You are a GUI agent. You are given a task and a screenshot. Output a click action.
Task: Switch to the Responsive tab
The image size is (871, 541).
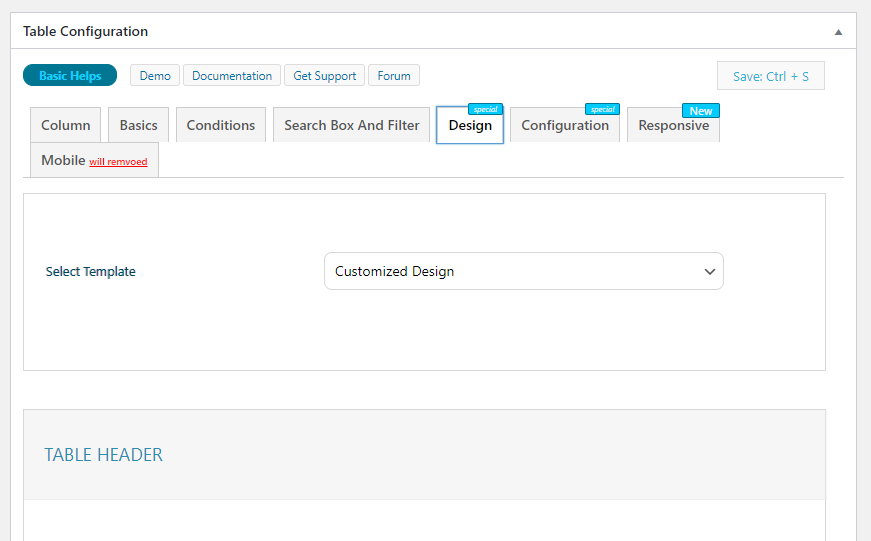click(x=673, y=125)
